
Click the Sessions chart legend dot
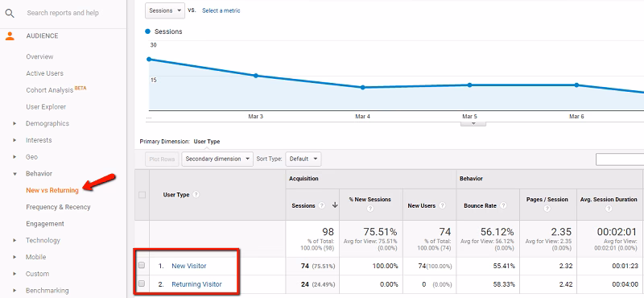point(148,31)
